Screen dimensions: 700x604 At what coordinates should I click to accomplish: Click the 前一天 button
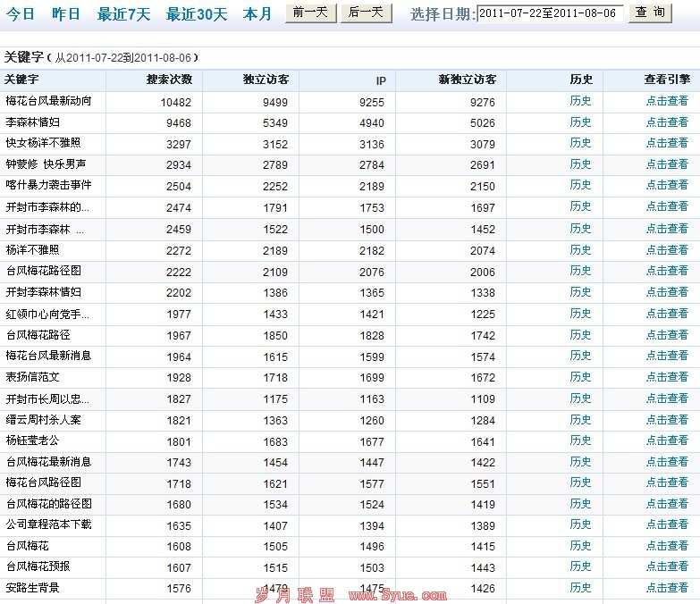(310, 13)
